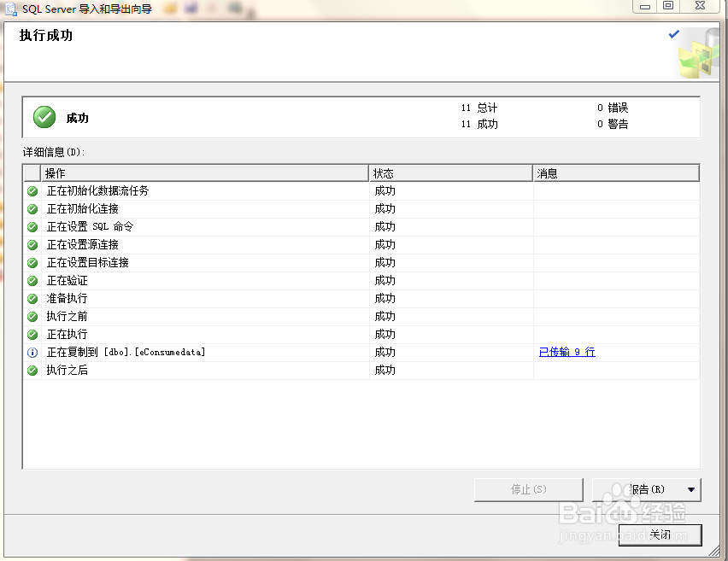Click the 执行成功 heading
728x561 pixels.
(x=46, y=35)
